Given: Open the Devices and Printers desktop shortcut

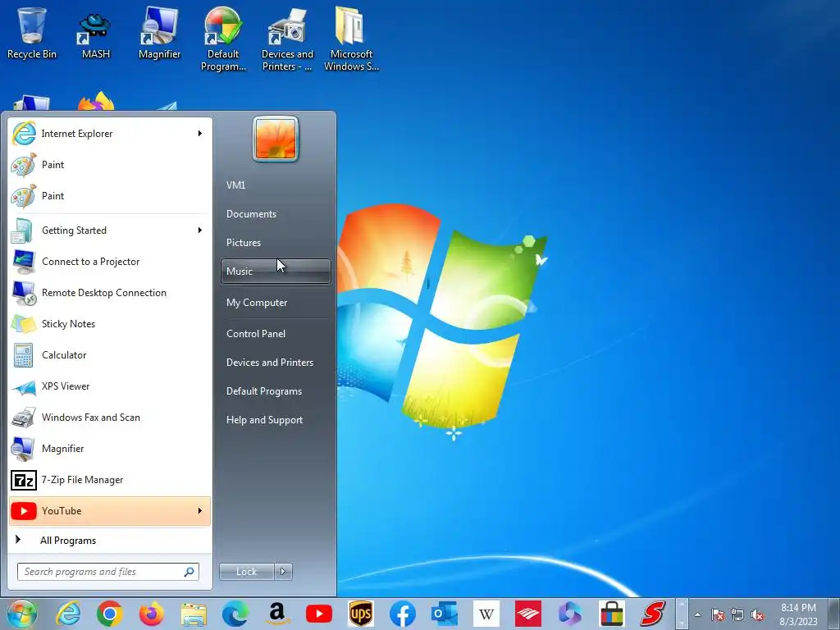Looking at the screenshot, I should point(287,39).
